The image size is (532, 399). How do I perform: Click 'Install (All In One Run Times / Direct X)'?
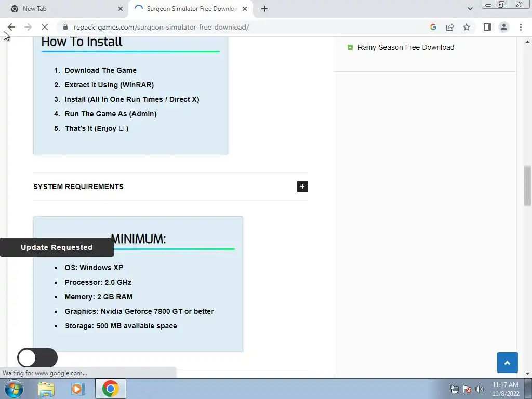pos(132,99)
